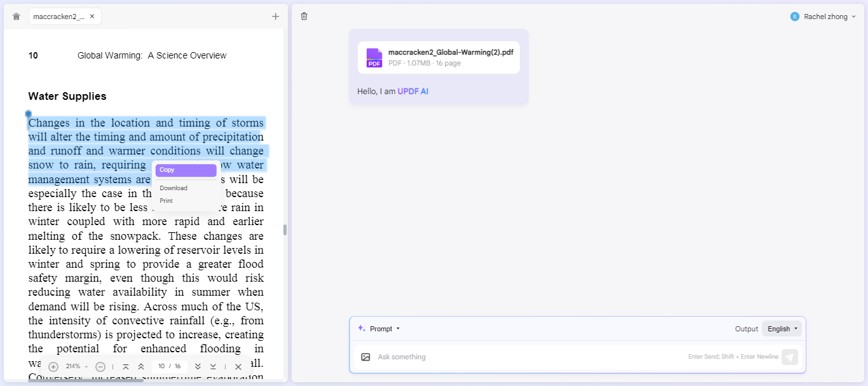The image size is (868, 386).
Task: Open the UPDF AI link
Action: coord(412,91)
